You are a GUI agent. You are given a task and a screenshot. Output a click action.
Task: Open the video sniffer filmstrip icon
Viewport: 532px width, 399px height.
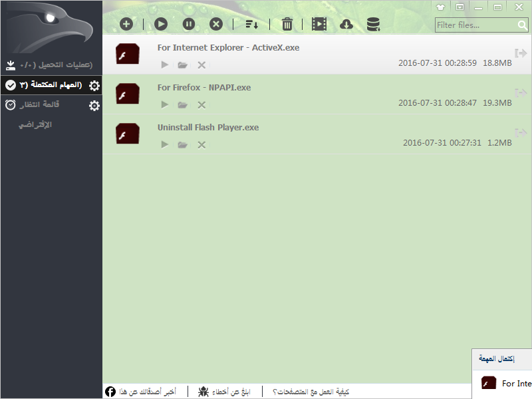(x=319, y=24)
